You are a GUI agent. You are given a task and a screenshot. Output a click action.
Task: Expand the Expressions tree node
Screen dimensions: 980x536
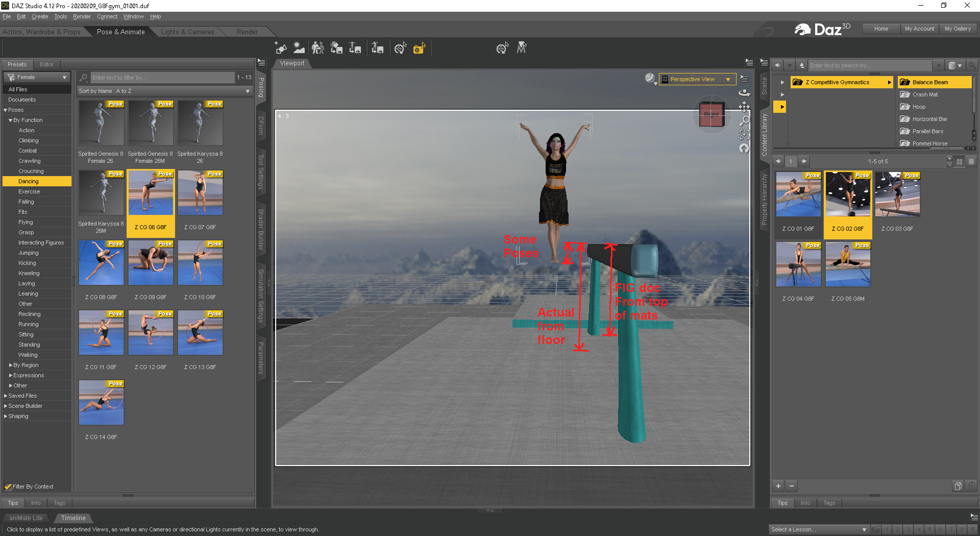11,375
